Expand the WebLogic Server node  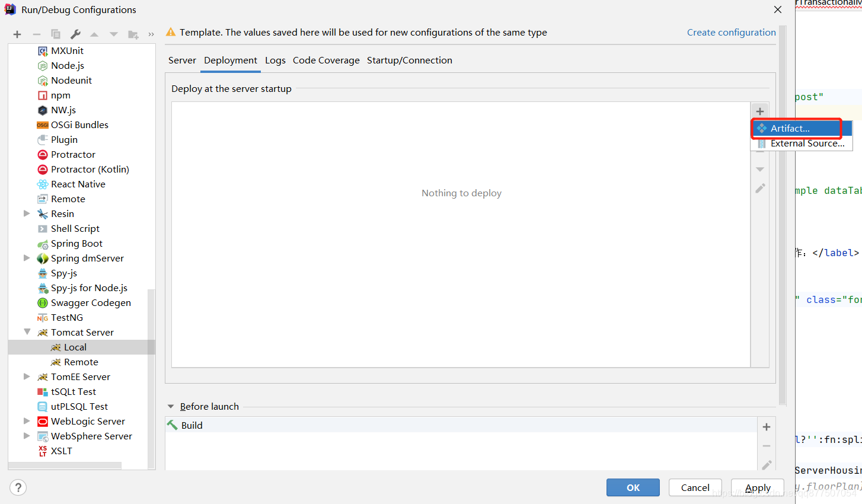coord(27,421)
